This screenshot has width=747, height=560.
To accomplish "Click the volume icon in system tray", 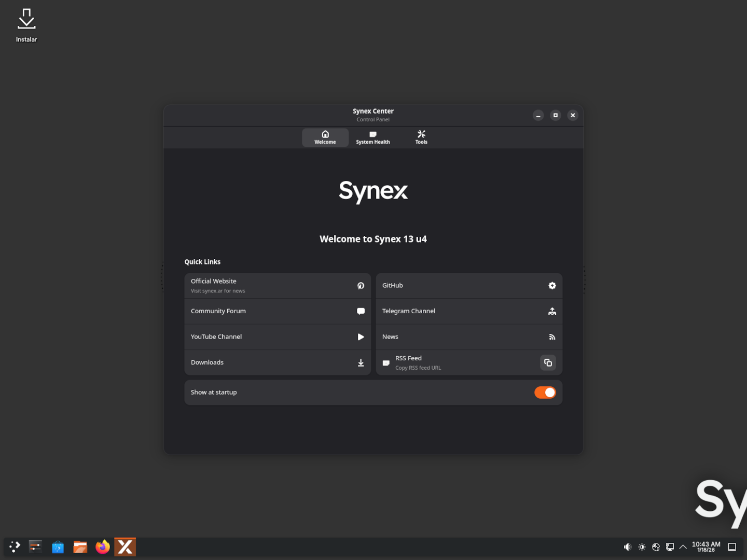I will tap(628, 547).
